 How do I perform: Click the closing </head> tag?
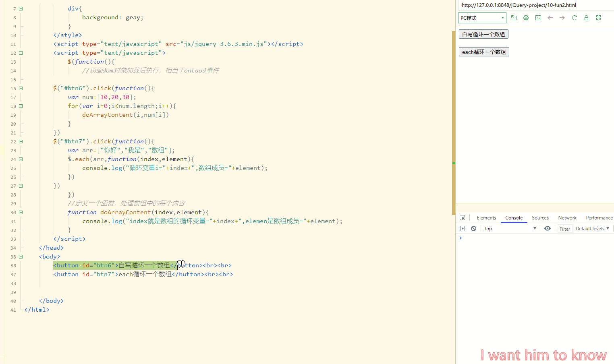point(51,248)
